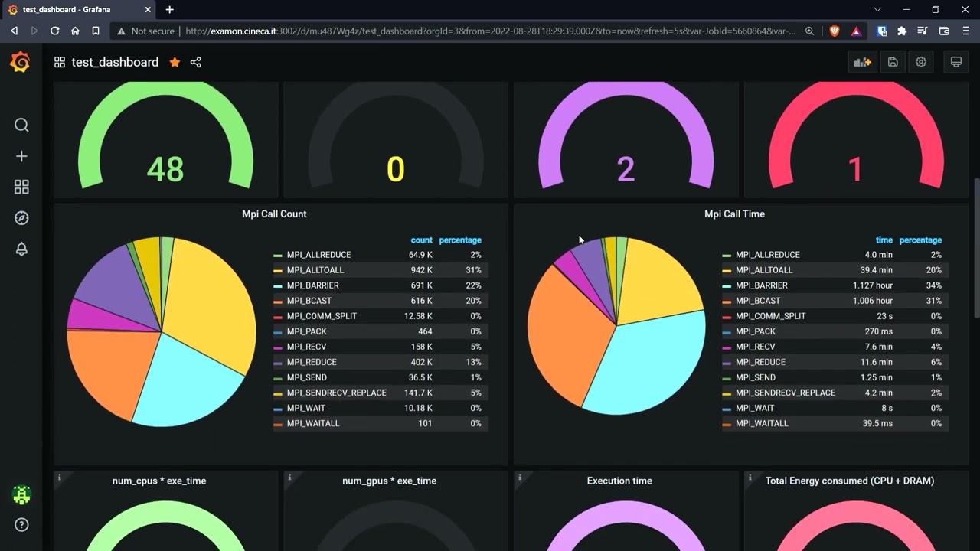This screenshot has height=551, width=980.
Task: Open Explore via the compass icon
Action: 21,218
